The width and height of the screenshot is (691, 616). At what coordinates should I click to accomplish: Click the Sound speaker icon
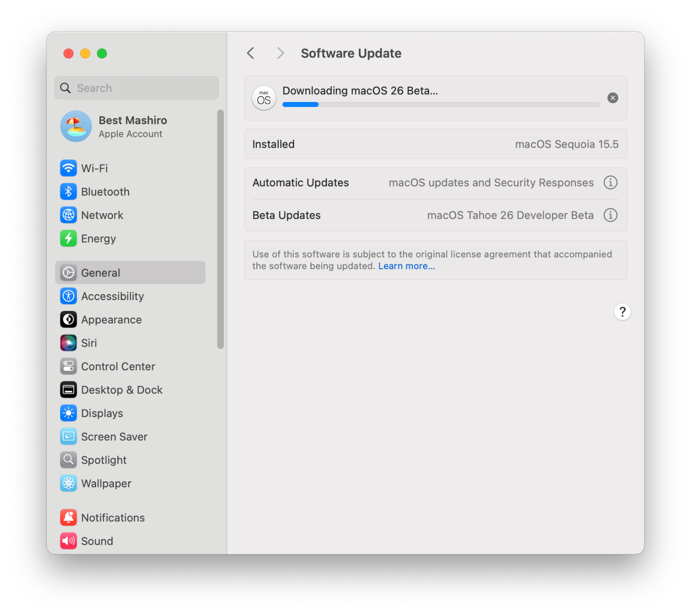coord(68,541)
